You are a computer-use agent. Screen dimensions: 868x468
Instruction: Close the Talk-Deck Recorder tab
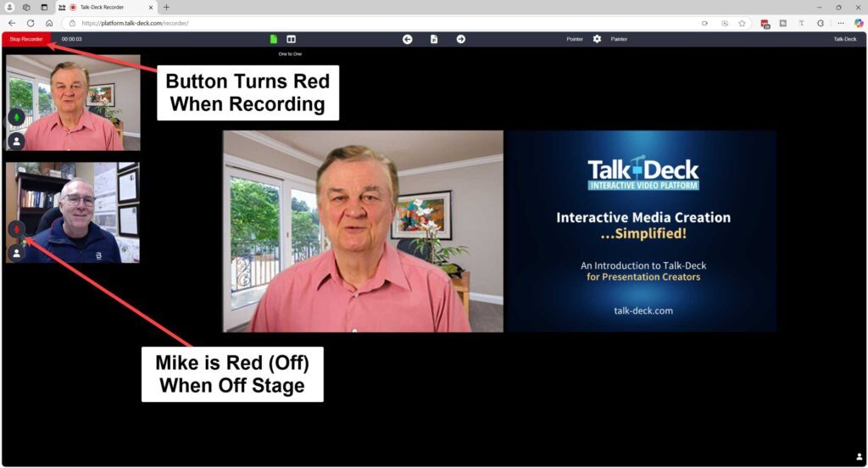(x=151, y=7)
